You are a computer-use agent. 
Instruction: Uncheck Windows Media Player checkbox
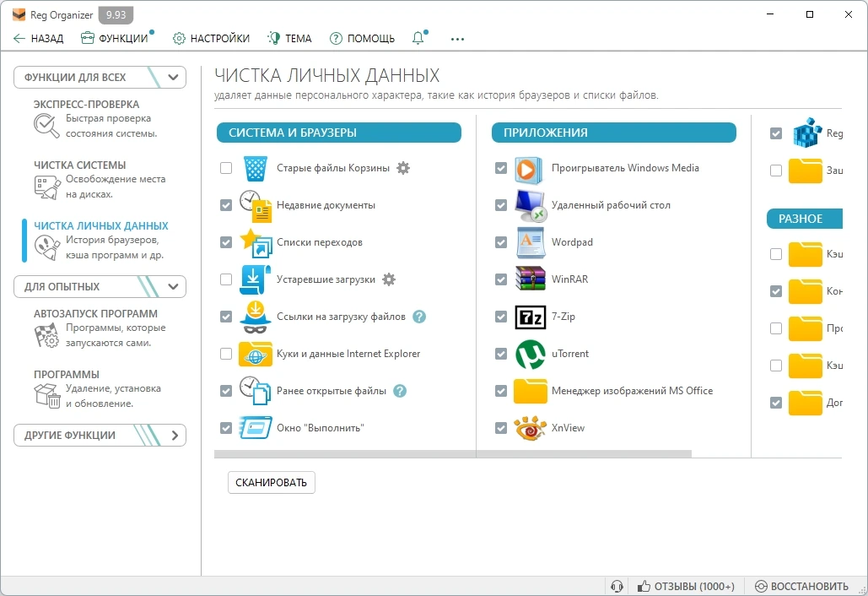(x=501, y=168)
